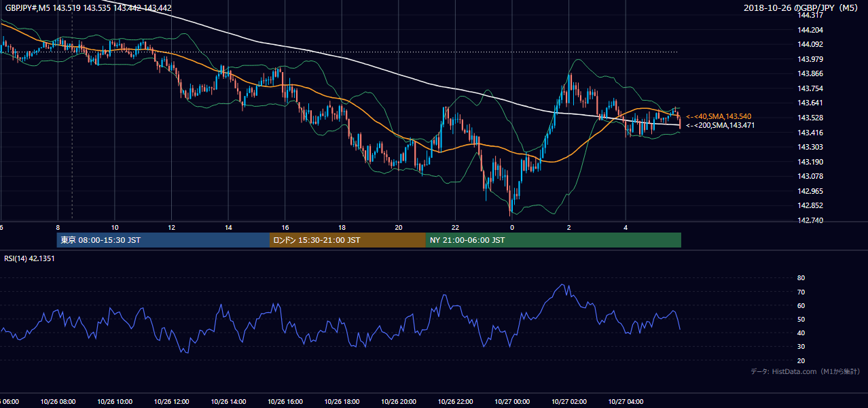Click price axis value 142.965
This screenshot has width=868, height=408.
[810, 191]
